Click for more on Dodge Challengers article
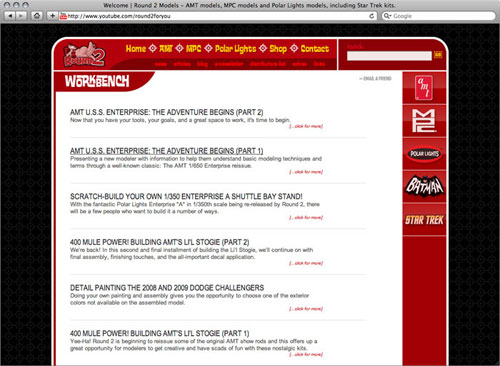The height and width of the screenshot is (366, 500). (306, 309)
